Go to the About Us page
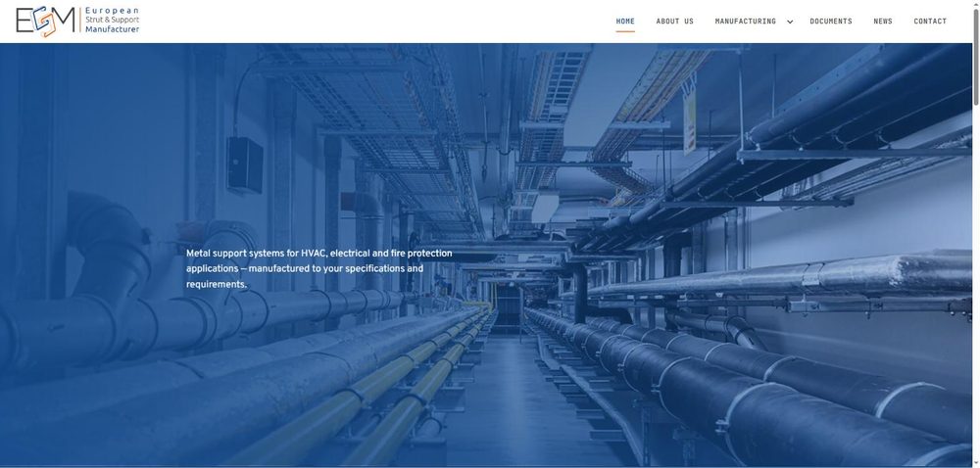 coord(674,22)
